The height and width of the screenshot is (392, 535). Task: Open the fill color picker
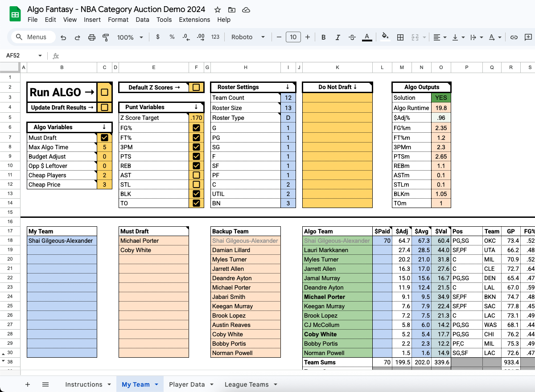pos(385,37)
